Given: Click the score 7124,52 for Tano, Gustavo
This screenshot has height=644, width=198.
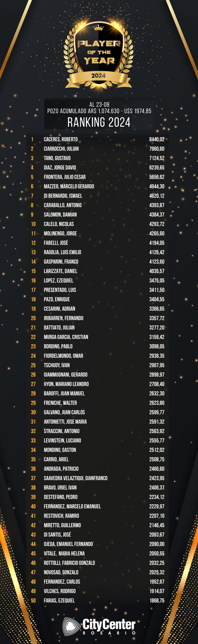Looking at the screenshot, I should click(157, 158).
